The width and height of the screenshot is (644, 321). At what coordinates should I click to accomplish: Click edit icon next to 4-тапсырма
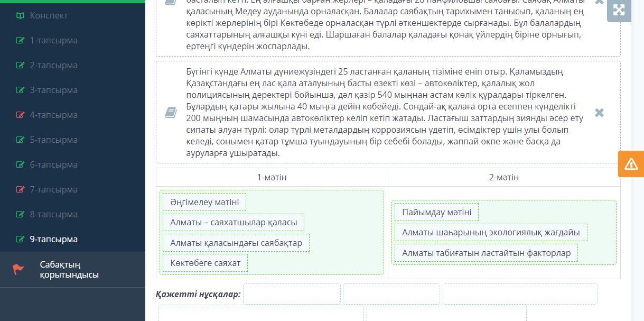pyautogui.click(x=20, y=115)
